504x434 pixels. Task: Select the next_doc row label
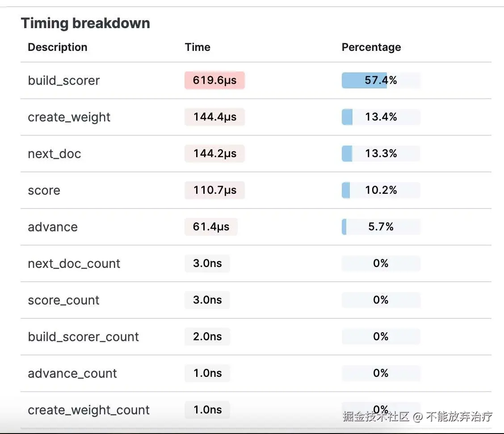55,154
